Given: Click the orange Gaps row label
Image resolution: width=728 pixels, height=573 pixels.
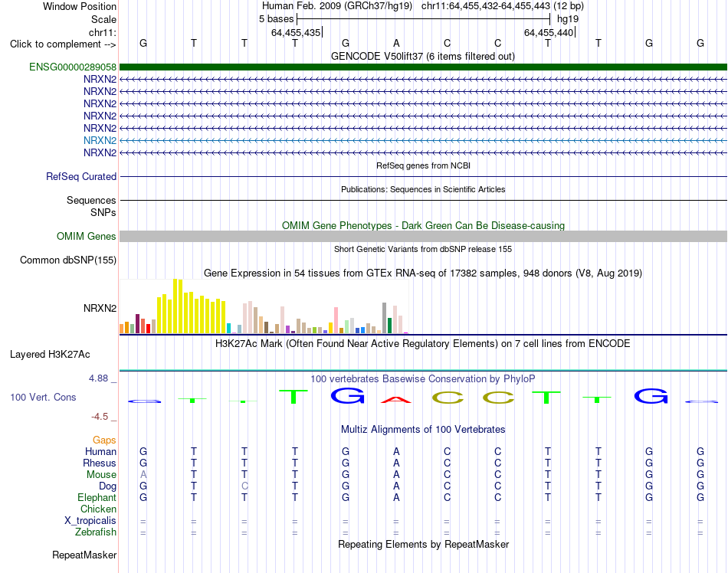Looking at the screenshot, I should click(x=104, y=440).
